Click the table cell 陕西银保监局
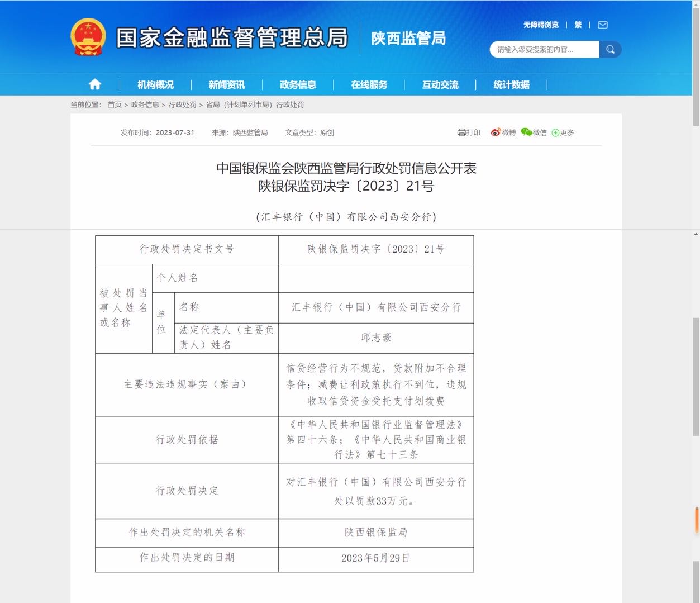 point(376,533)
